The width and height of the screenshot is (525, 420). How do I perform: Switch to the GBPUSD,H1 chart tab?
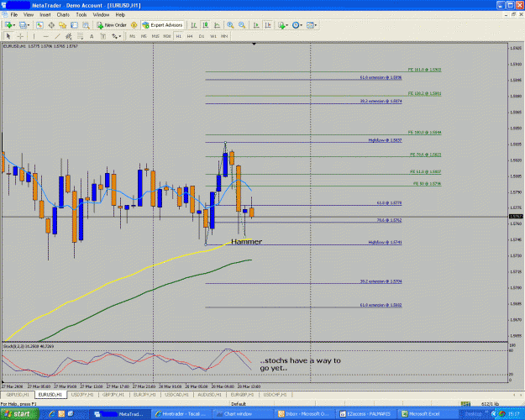pyautogui.click(x=18, y=395)
